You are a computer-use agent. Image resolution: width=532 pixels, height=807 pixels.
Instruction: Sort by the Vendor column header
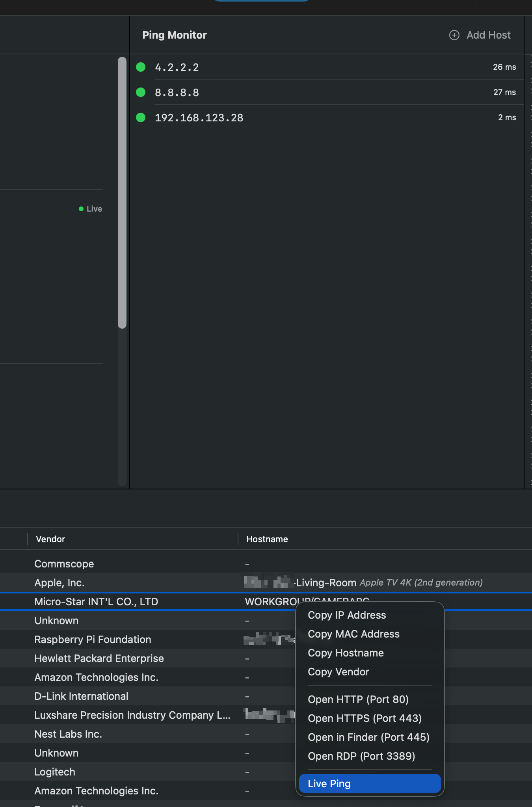click(50, 539)
